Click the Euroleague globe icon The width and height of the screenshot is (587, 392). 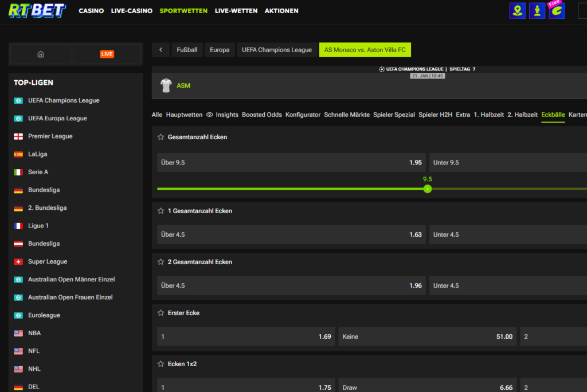coord(18,315)
